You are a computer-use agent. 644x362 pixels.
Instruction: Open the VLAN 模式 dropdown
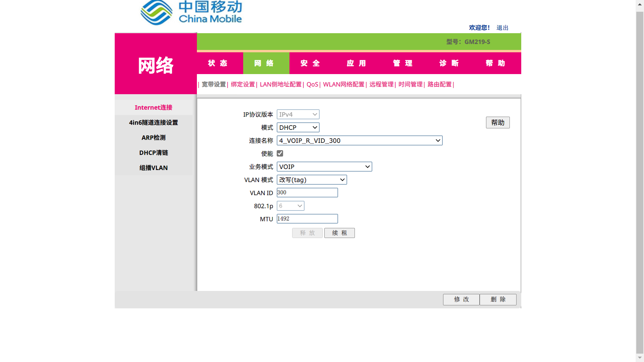312,180
